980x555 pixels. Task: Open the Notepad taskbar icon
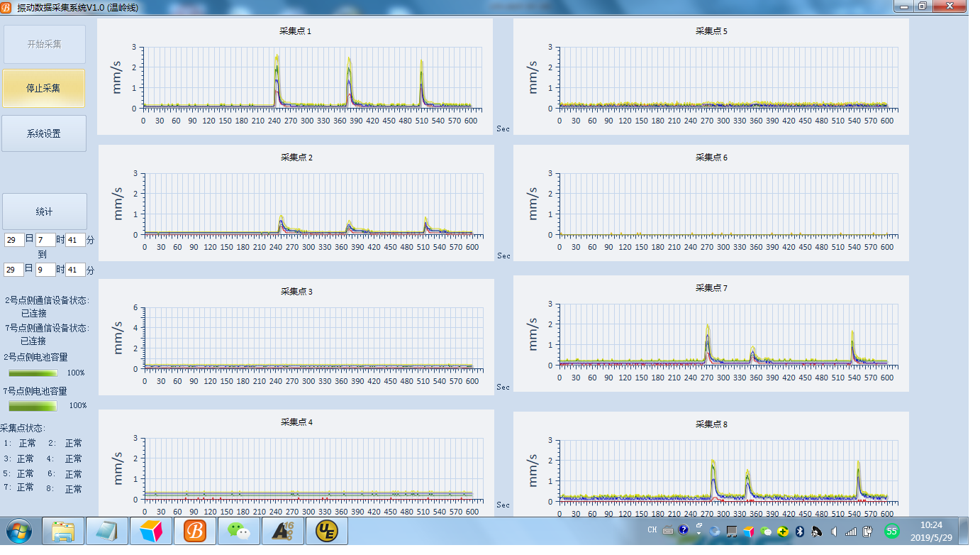point(106,531)
